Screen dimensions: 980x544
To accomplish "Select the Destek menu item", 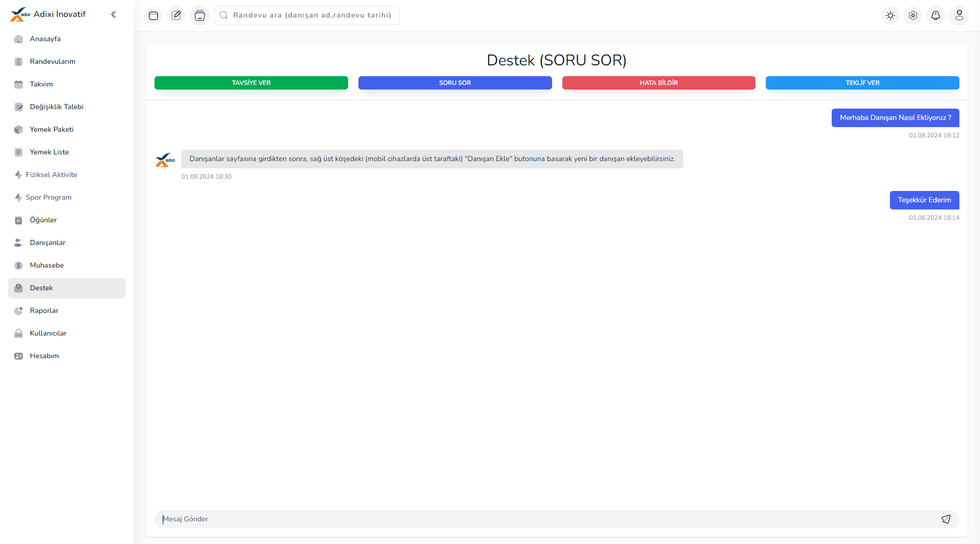I will click(x=67, y=288).
